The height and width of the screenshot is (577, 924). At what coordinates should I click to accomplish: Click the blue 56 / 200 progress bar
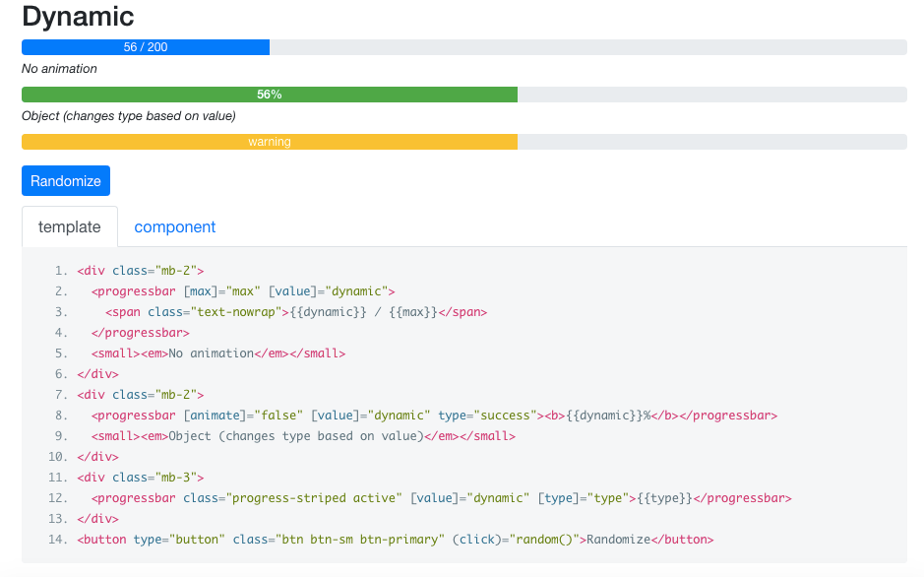tap(146, 46)
